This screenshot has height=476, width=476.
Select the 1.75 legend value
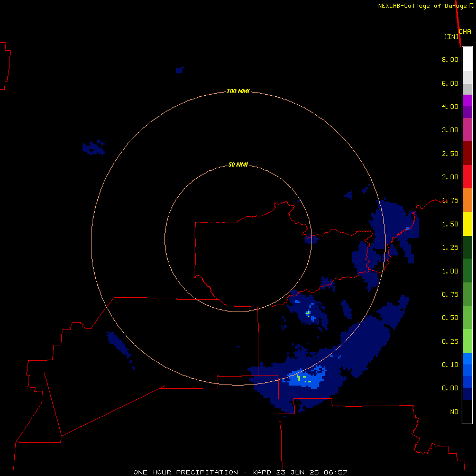pyautogui.click(x=450, y=200)
